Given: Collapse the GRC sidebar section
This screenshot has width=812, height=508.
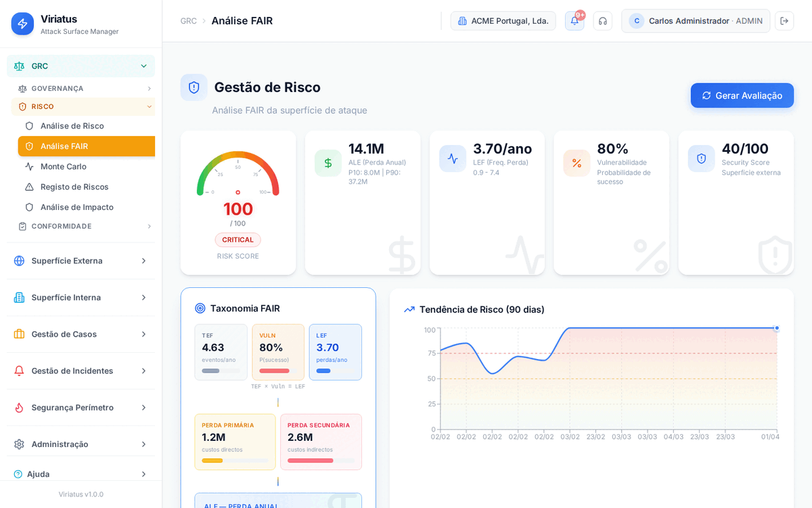Looking at the screenshot, I should click(x=143, y=66).
